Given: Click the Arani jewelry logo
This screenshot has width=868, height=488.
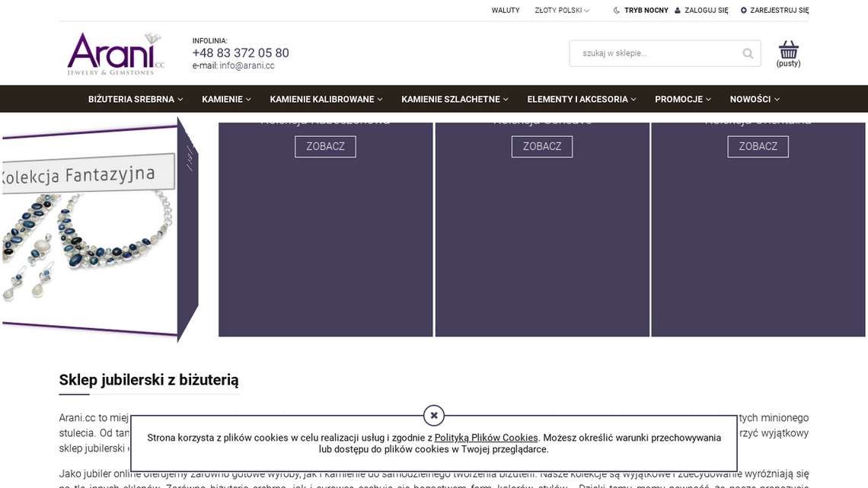Looking at the screenshot, I should tap(116, 53).
